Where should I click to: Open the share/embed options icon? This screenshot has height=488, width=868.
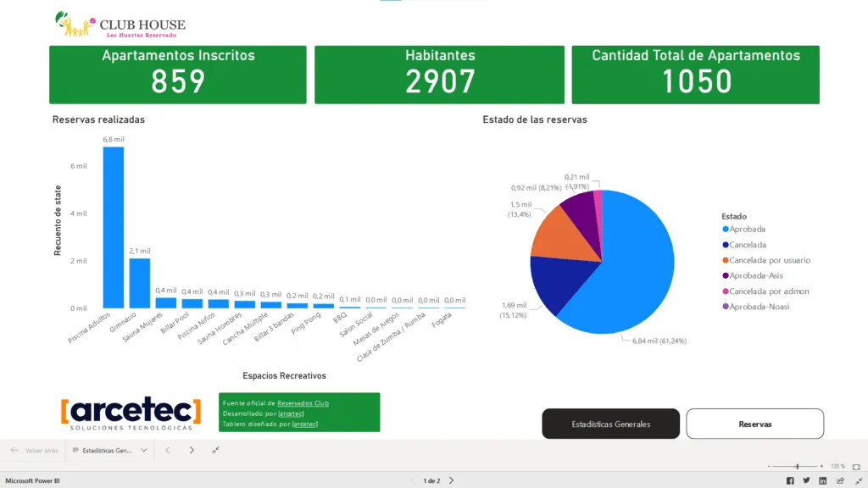[x=841, y=480]
